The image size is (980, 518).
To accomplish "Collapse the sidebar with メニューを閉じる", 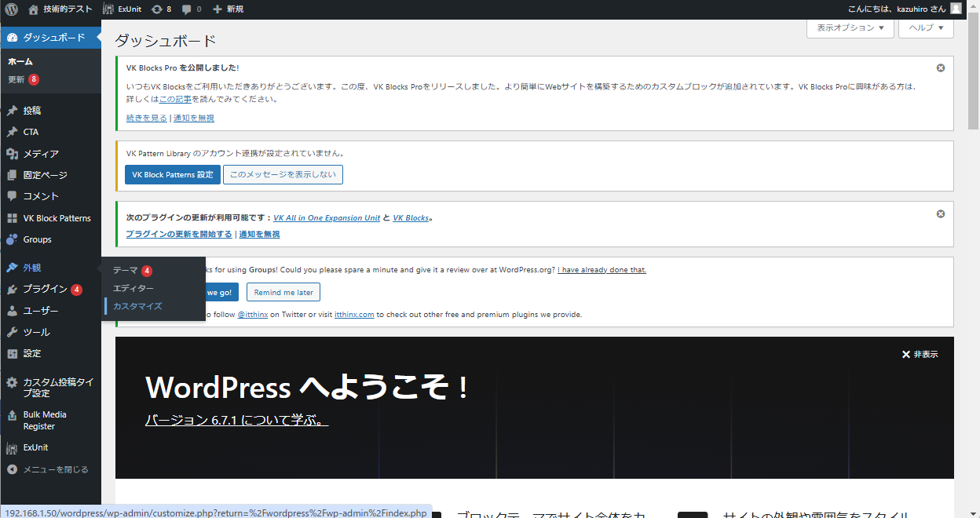I will (x=55, y=470).
